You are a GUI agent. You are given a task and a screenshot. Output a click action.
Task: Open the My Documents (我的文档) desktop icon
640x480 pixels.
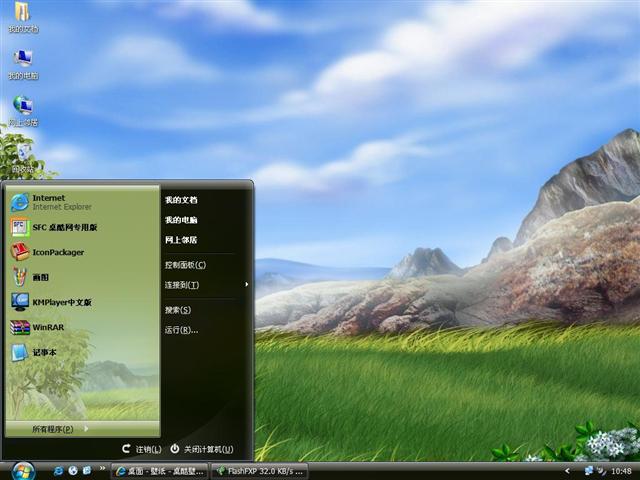coord(23,18)
